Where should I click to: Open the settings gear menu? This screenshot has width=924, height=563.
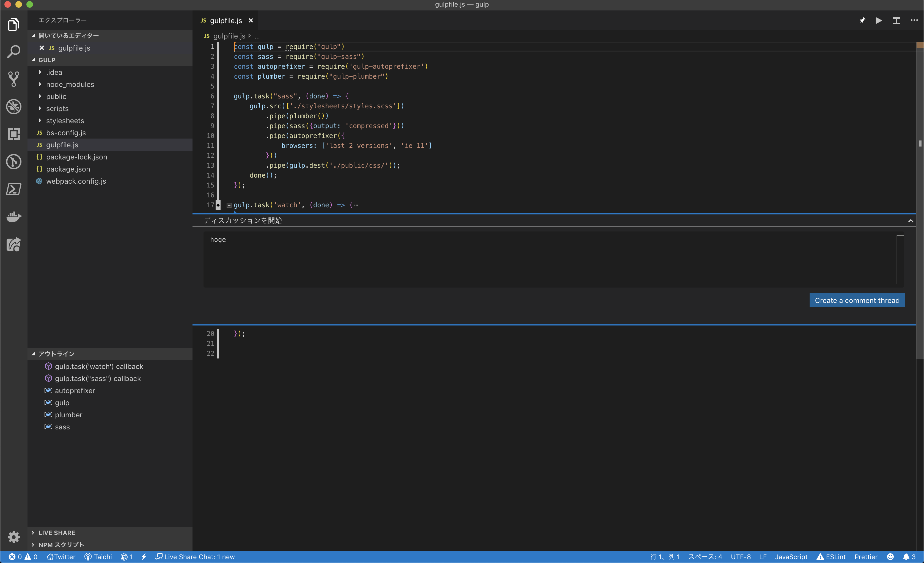tap(13, 537)
